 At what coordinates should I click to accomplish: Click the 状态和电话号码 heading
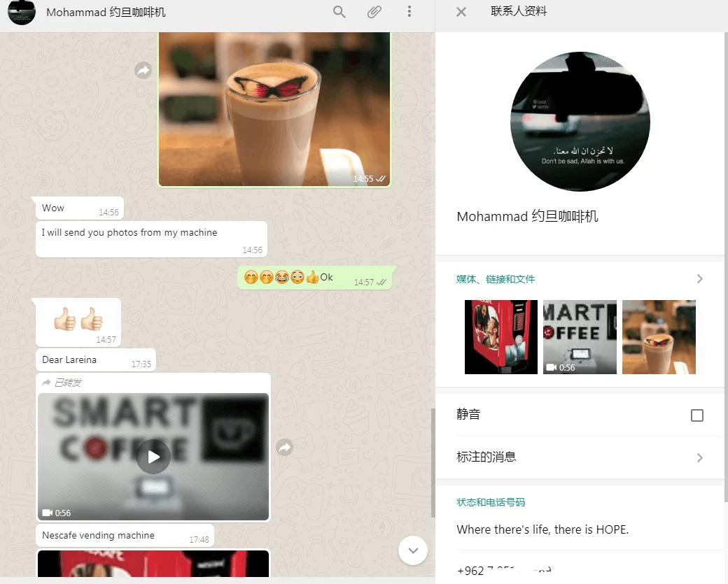491,502
